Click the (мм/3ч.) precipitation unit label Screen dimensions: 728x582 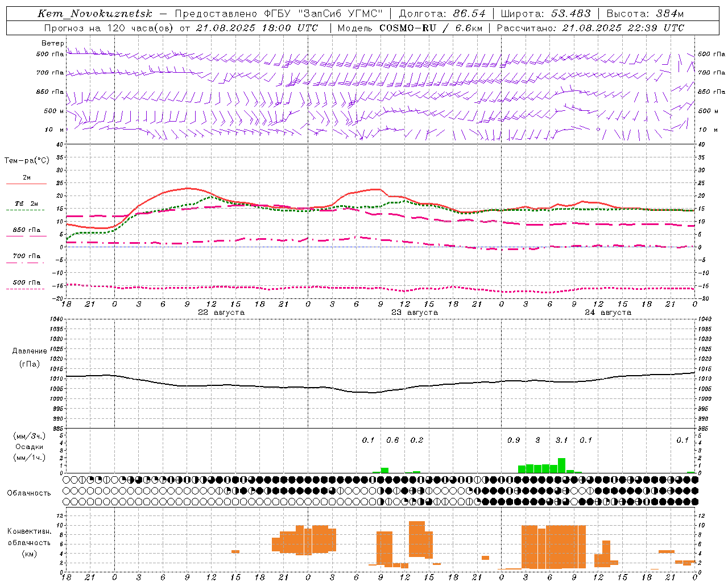[x=30, y=436]
